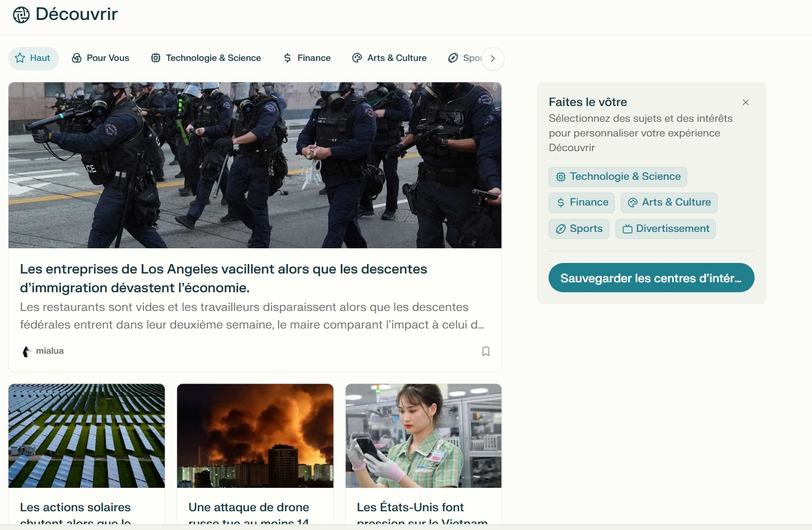
Task: Toggle the Sports interest chip
Action: [579, 229]
